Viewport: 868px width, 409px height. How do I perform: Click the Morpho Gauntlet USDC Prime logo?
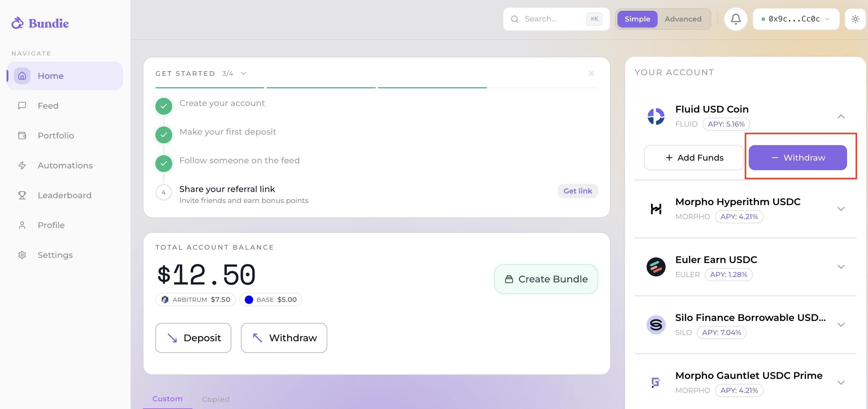point(656,383)
